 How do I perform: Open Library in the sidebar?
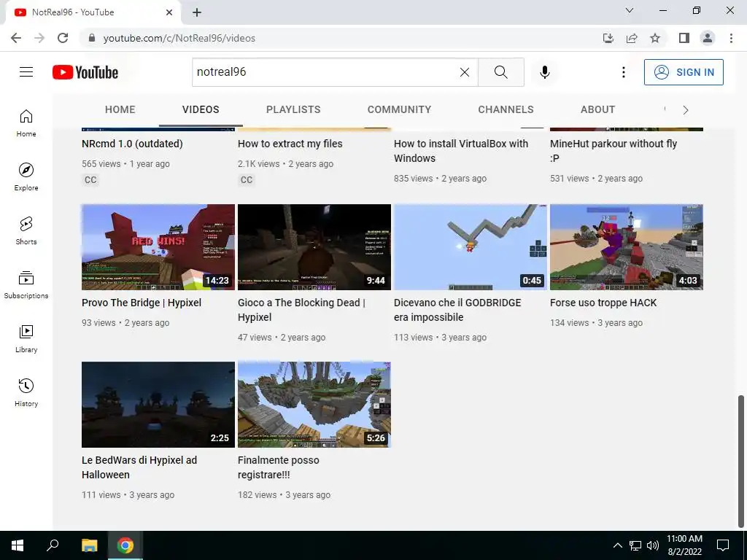(26, 338)
